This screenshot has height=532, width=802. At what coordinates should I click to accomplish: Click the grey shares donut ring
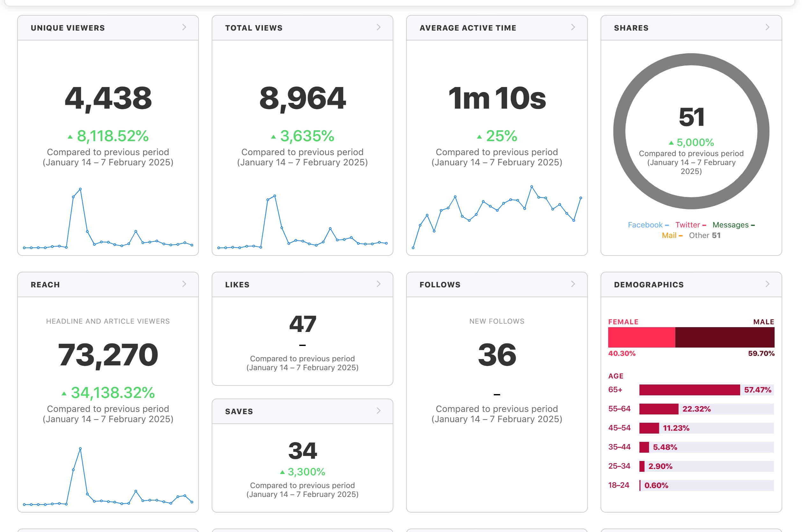[620, 131]
